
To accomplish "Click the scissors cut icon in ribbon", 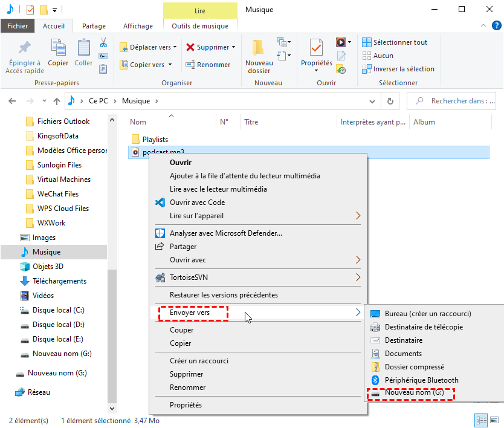I will [x=103, y=43].
